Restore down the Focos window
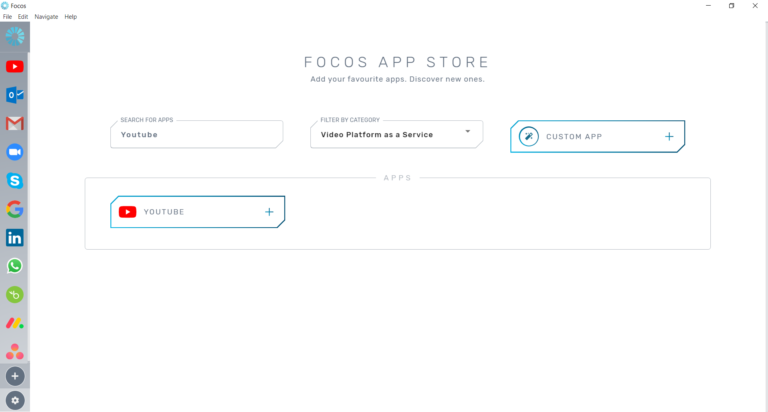 point(731,6)
